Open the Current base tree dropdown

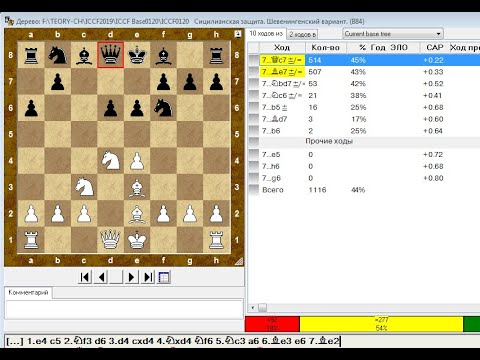click(x=393, y=34)
